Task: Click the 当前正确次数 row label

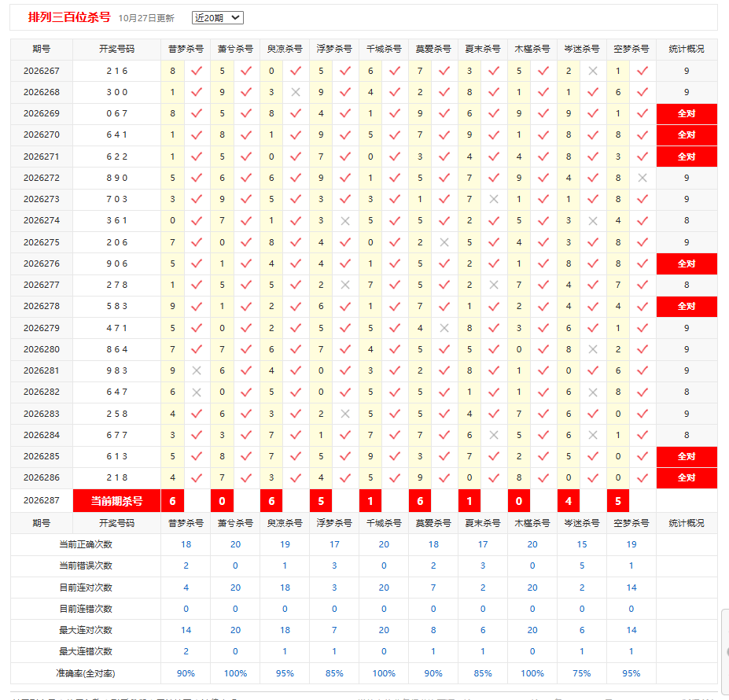Action: pyautogui.click(x=86, y=544)
